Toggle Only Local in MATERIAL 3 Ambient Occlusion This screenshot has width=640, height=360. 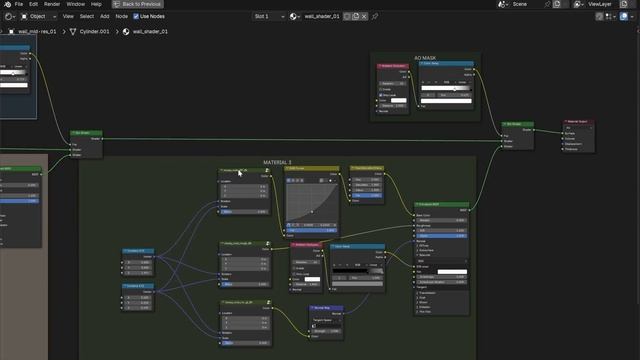(294, 274)
